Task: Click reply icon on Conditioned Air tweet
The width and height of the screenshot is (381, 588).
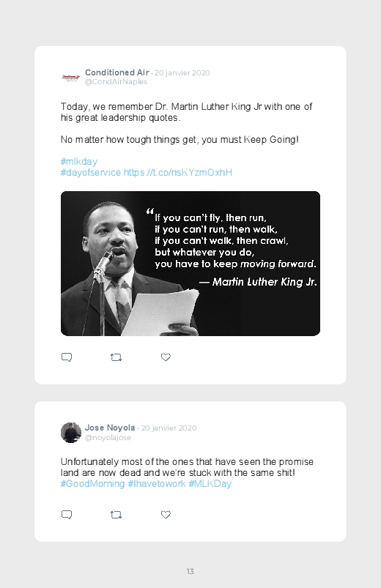Action: [67, 357]
